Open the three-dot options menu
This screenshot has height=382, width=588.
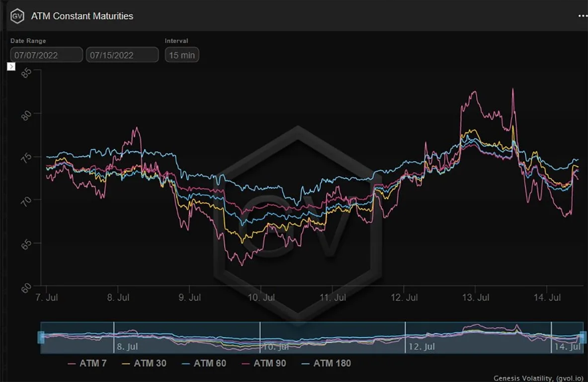click(583, 16)
